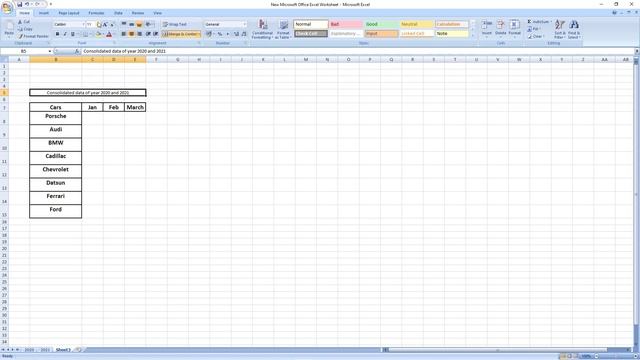The image size is (640, 360).
Task: Increase cell indent
Action: point(156,34)
